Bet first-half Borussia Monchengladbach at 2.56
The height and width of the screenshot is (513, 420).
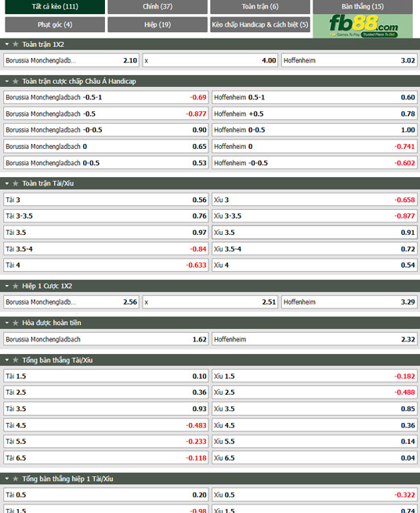[71, 302]
